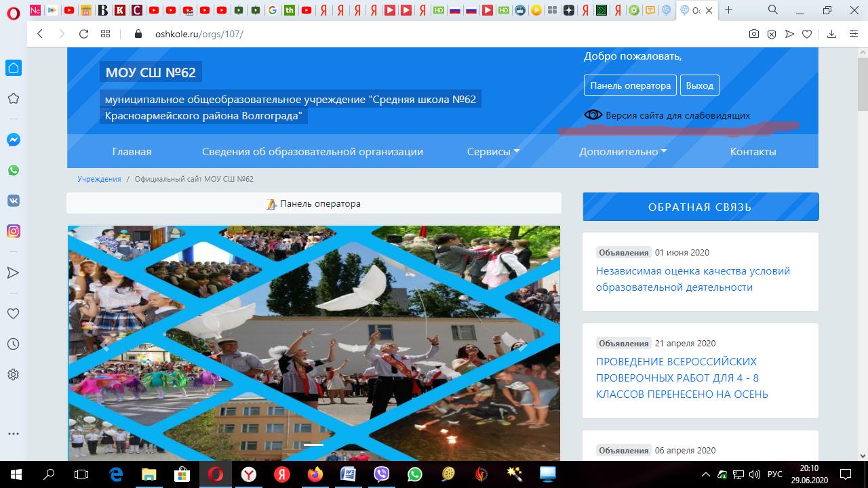Add page to bookmarks with heart icon
The height and width of the screenshot is (488, 868).
(807, 34)
